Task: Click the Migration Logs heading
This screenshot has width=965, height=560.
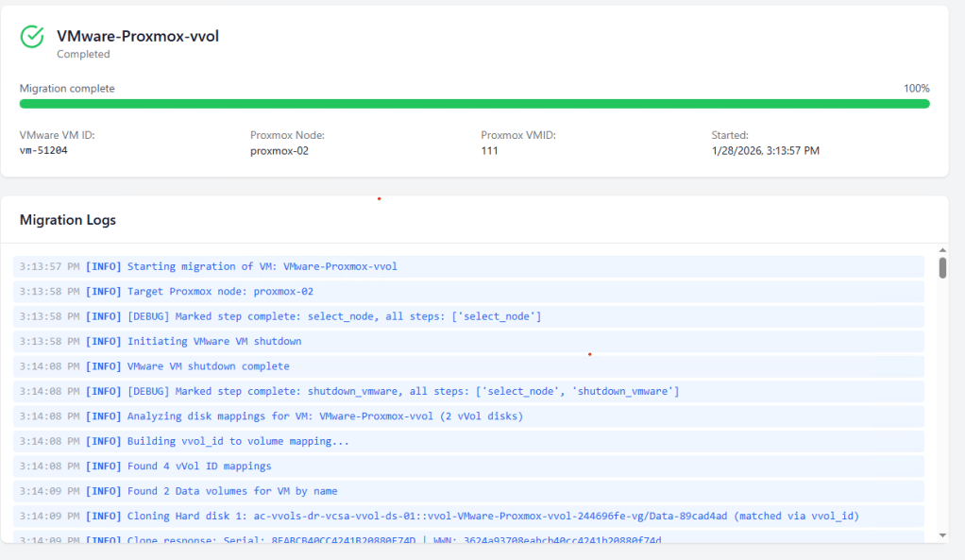Action: point(68,220)
